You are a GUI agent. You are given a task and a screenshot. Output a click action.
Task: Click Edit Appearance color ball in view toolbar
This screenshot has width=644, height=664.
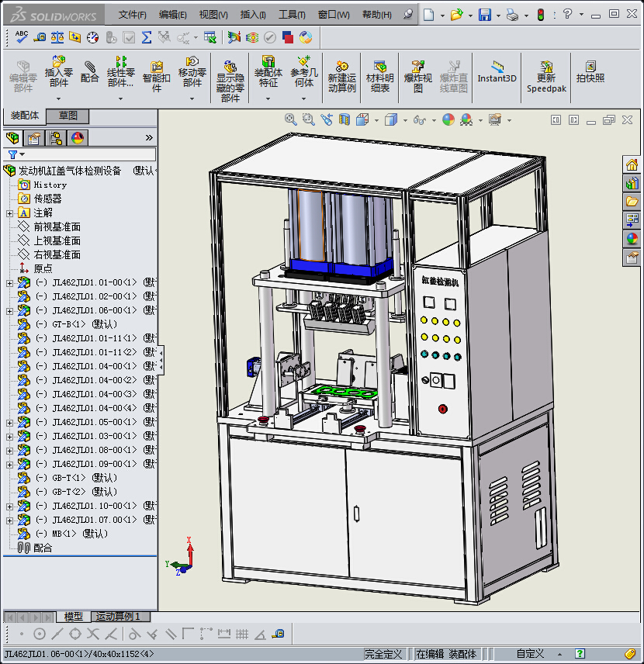coord(448,119)
